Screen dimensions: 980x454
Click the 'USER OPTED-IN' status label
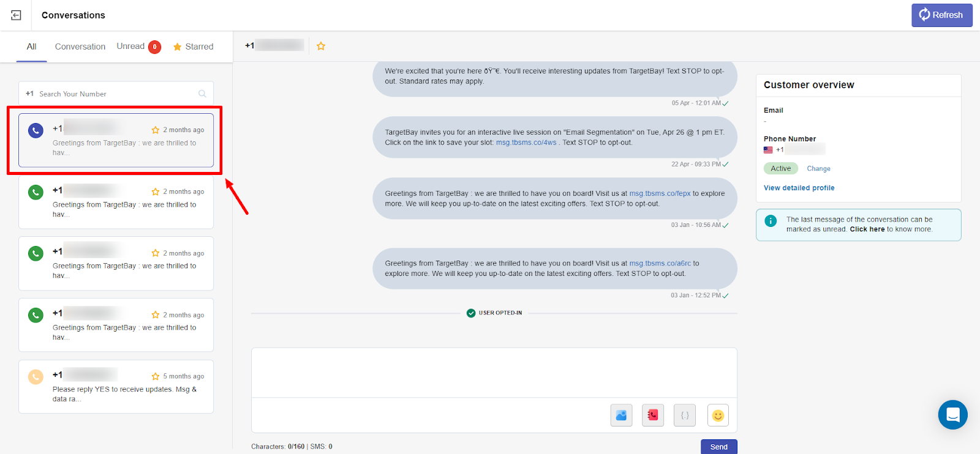point(500,313)
